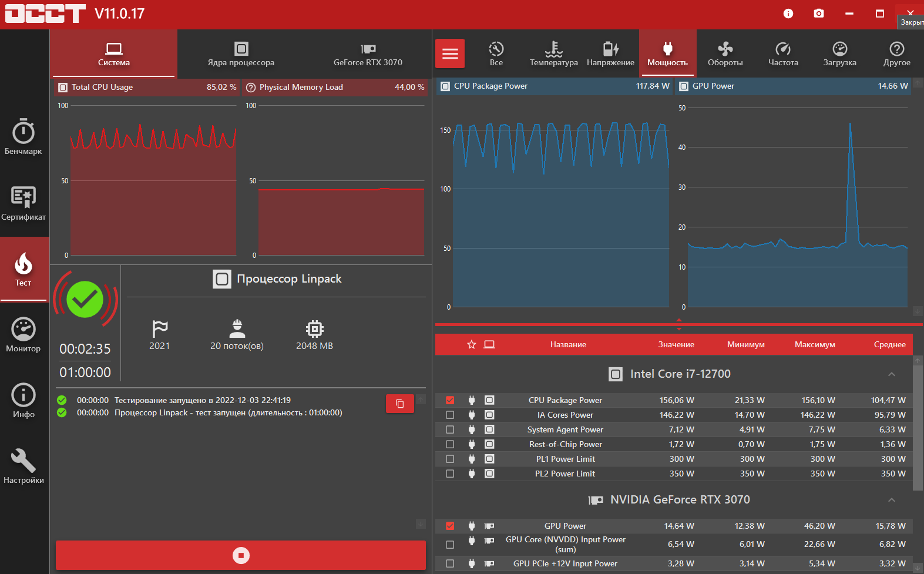Copy test log with red copy button
The height and width of the screenshot is (574, 924).
[399, 404]
